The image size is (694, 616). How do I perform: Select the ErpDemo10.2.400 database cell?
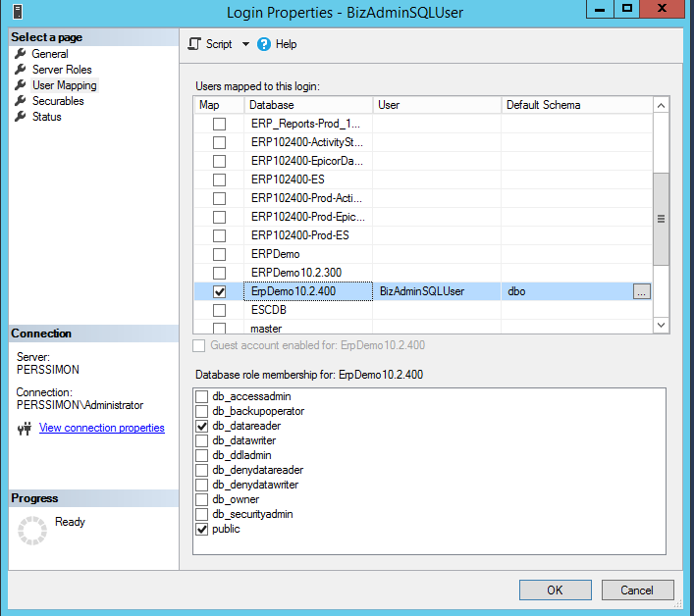click(x=308, y=291)
